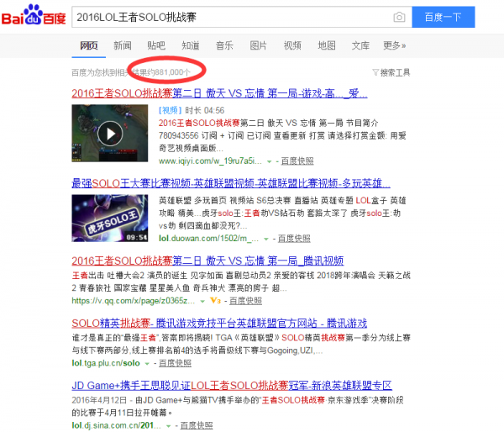Image resolution: width=504 pixels, height=432 pixels.
Task: Click the V3 credibility badge icon
Action: tap(215, 300)
